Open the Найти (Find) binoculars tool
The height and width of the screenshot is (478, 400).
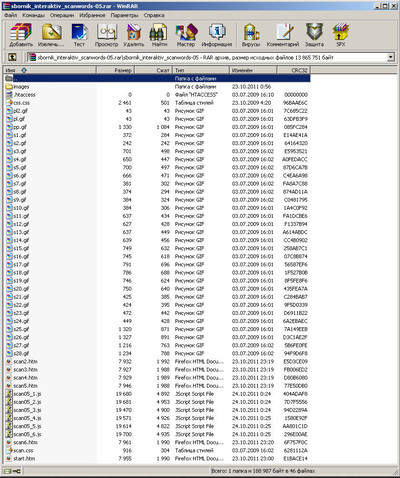pyautogui.click(x=159, y=35)
